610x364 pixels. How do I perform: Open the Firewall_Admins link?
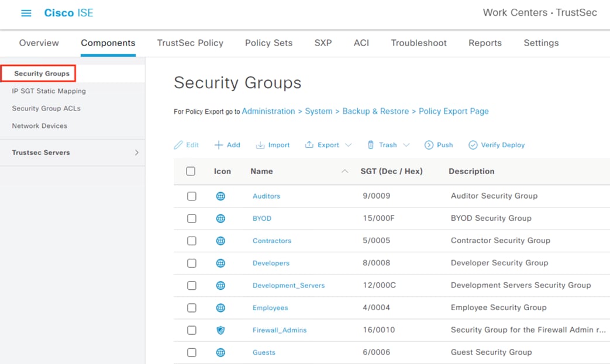click(280, 330)
